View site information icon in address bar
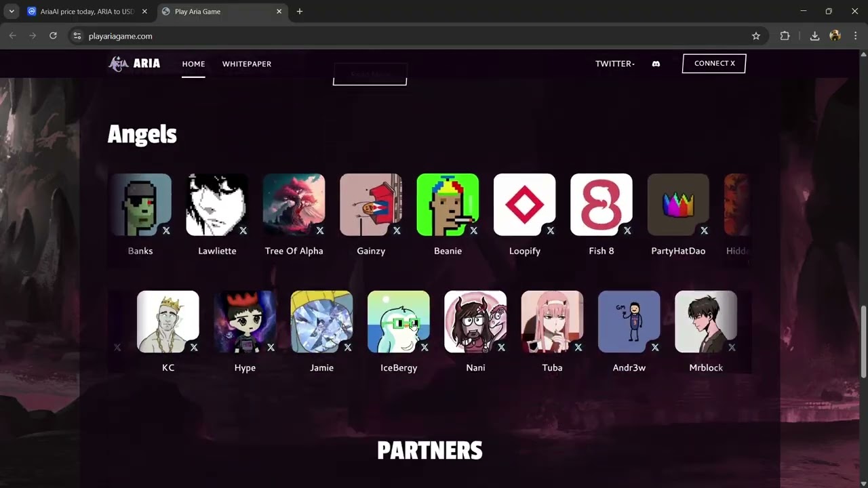Viewport: 868px width, 488px height. [x=77, y=36]
